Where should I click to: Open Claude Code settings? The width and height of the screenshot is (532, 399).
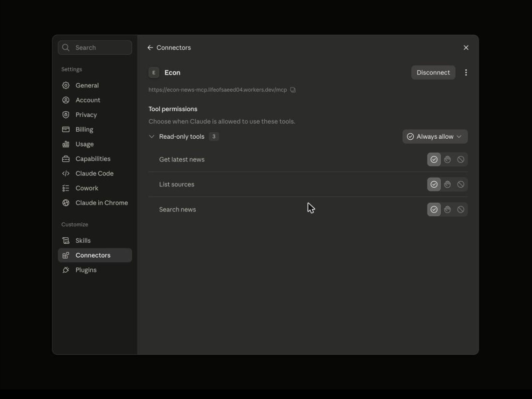coord(95,173)
